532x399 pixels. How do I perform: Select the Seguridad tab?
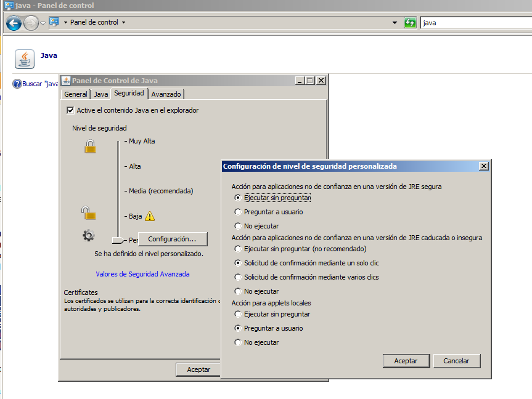(129, 93)
